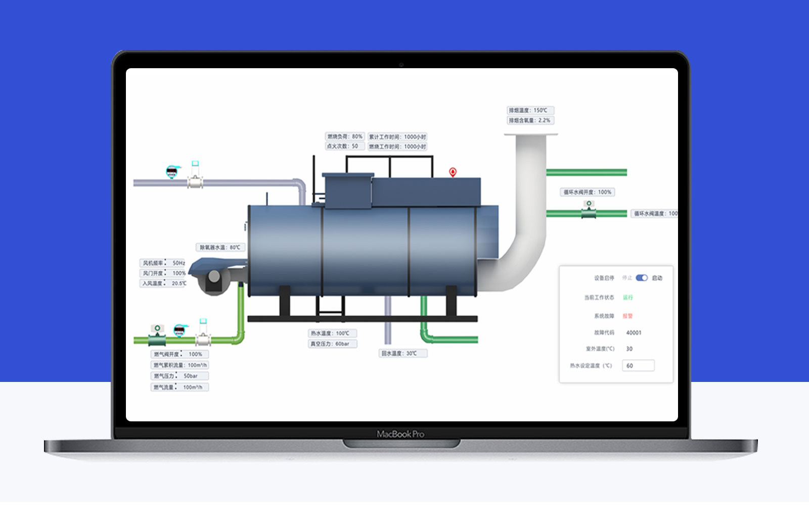
Task: Select the 回水温度 30℃ label
Action: (403, 354)
